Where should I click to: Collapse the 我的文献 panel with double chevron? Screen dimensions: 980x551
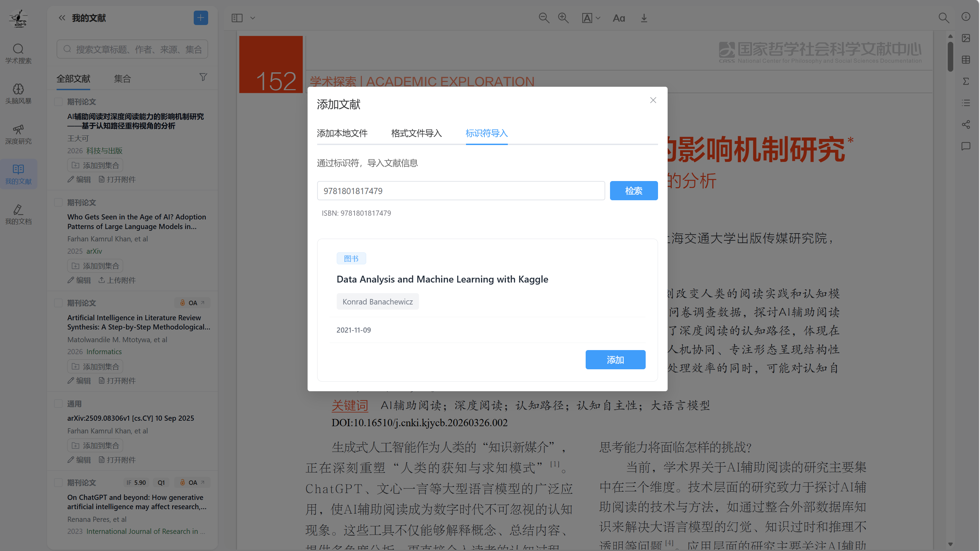point(62,18)
